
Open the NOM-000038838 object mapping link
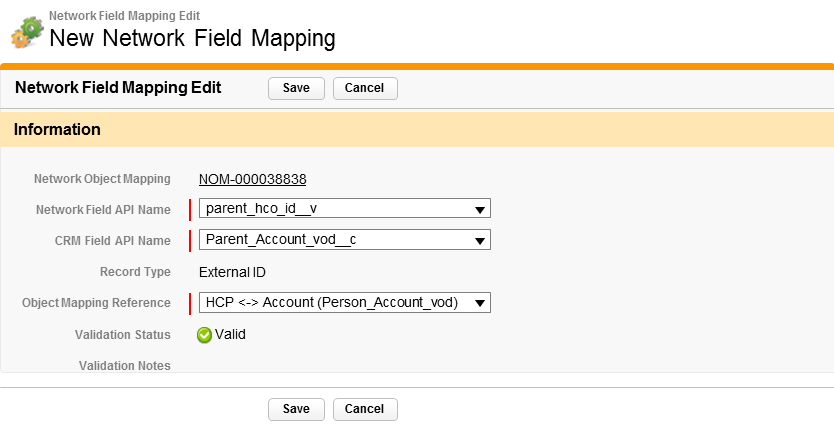click(252, 179)
